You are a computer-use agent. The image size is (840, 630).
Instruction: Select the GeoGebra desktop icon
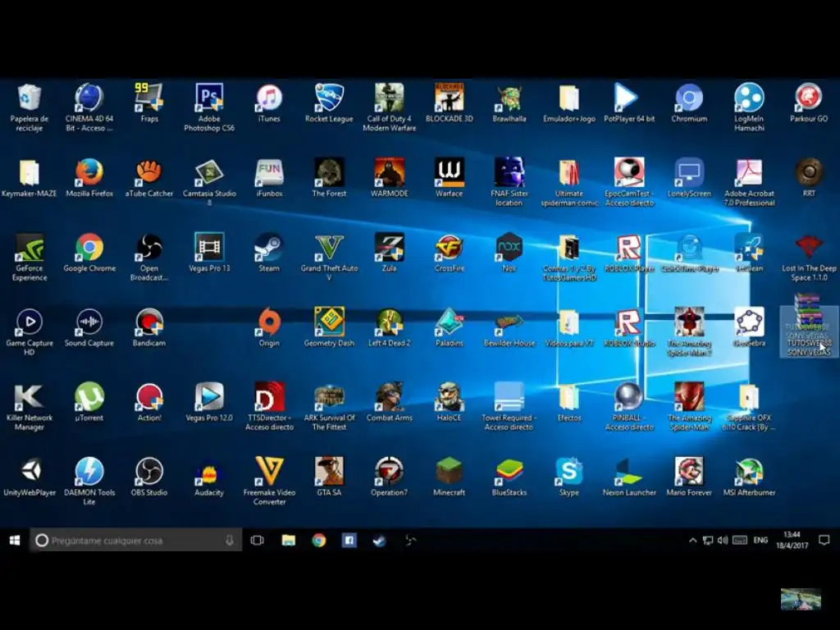click(x=749, y=322)
